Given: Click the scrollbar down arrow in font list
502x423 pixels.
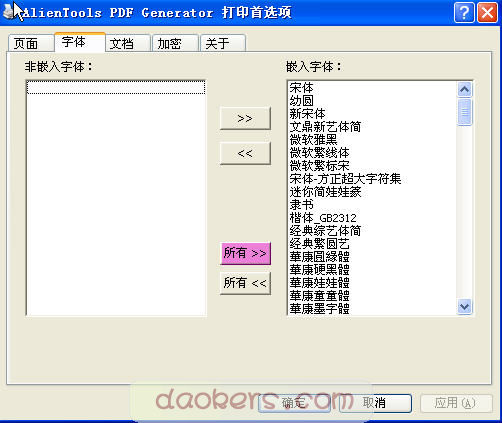Looking at the screenshot, I should tap(465, 306).
